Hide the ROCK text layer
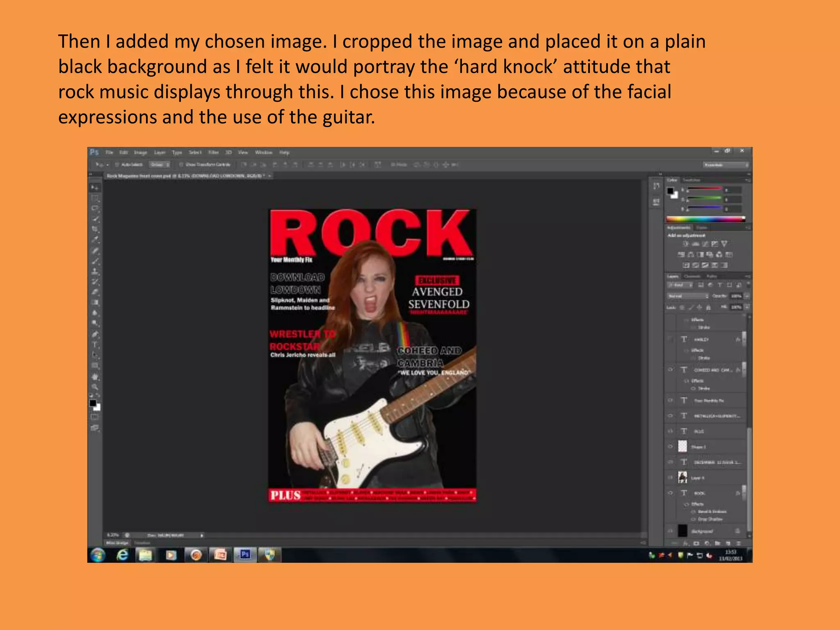The height and width of the screenshot is (630, 840). (670, 493)
